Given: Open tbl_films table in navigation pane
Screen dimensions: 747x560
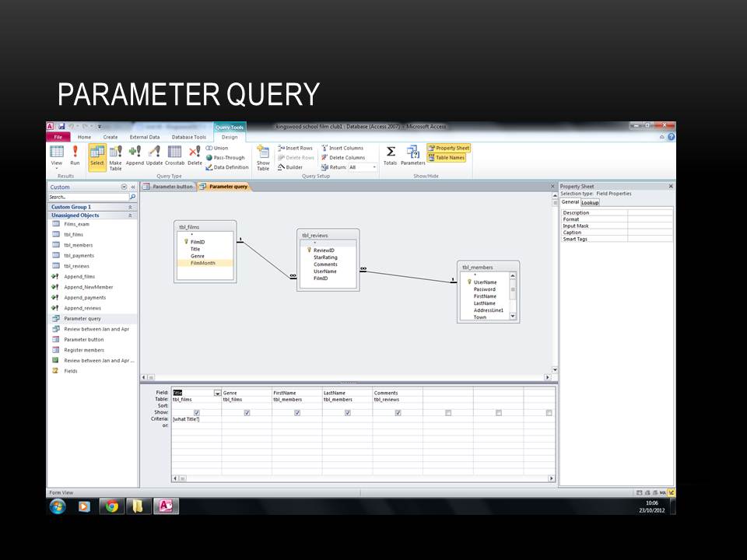Looking at the screenshot, I should [x=73, y=234].
